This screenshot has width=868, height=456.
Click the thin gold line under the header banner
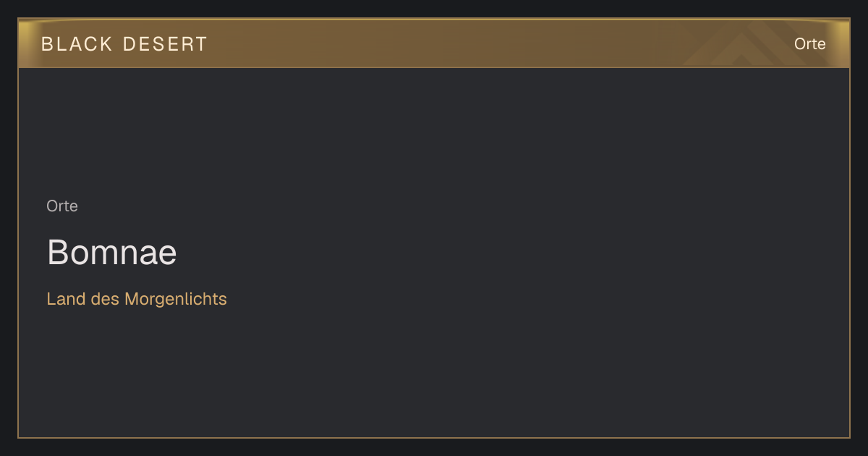[434, 67]
